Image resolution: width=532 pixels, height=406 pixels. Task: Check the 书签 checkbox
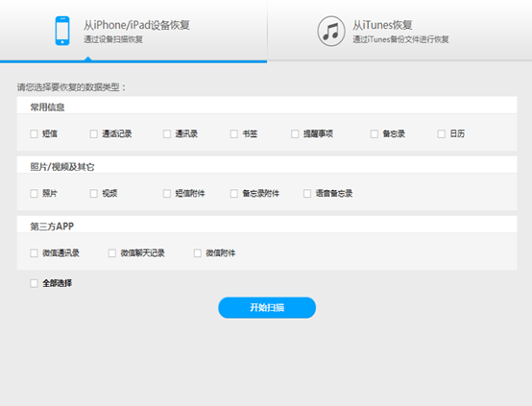click(234, 134)
